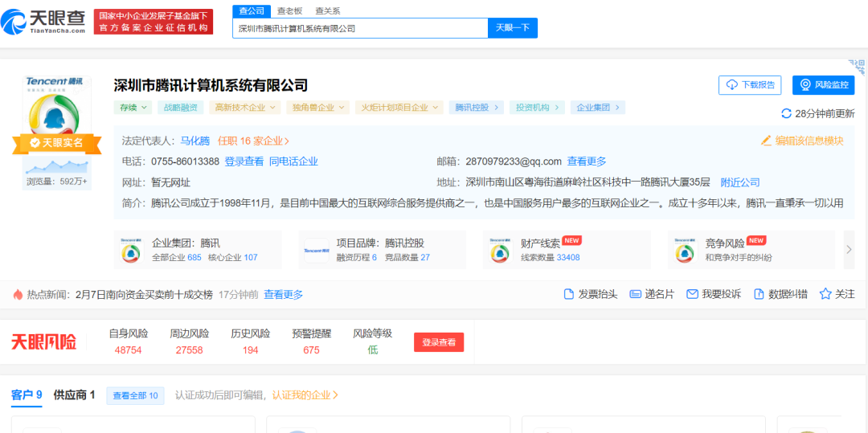Switch to the 查老板 search tab

(x=290, y=10)
